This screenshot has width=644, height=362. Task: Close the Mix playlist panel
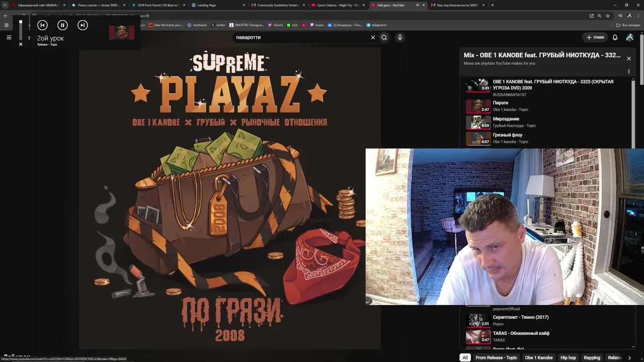pyautogui.click(x=628, y=58)
